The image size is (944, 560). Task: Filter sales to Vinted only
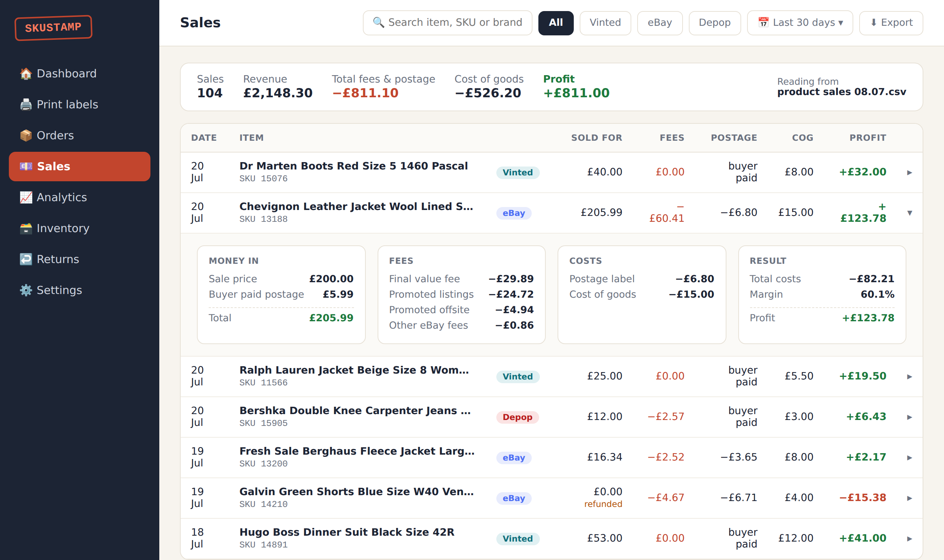click(x=605, y=22)
